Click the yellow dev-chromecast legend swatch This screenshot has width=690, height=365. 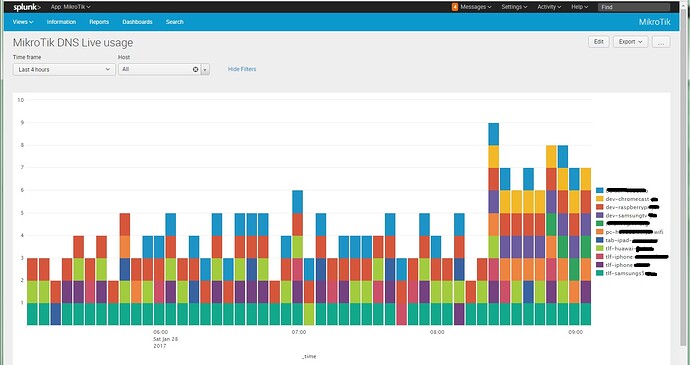pos(599,199)
